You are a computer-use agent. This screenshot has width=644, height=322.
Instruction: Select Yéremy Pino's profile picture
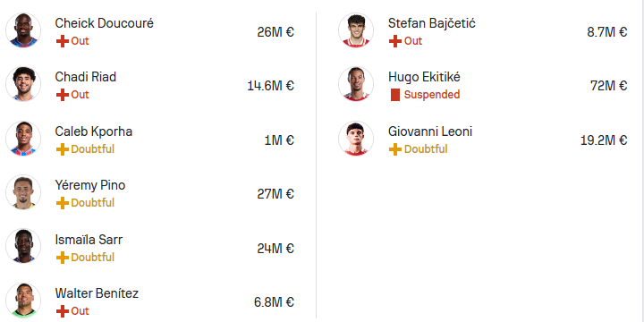tap(23, 192)
